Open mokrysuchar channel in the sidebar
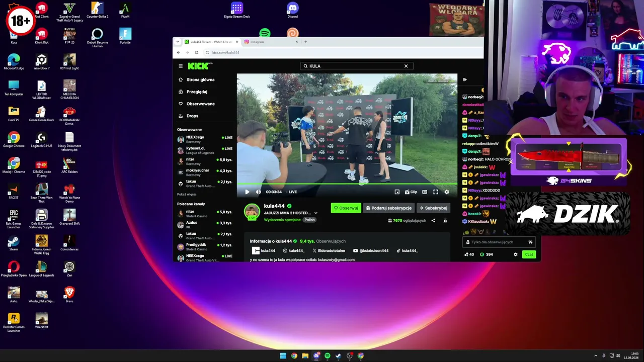 [x=205, y=172]
